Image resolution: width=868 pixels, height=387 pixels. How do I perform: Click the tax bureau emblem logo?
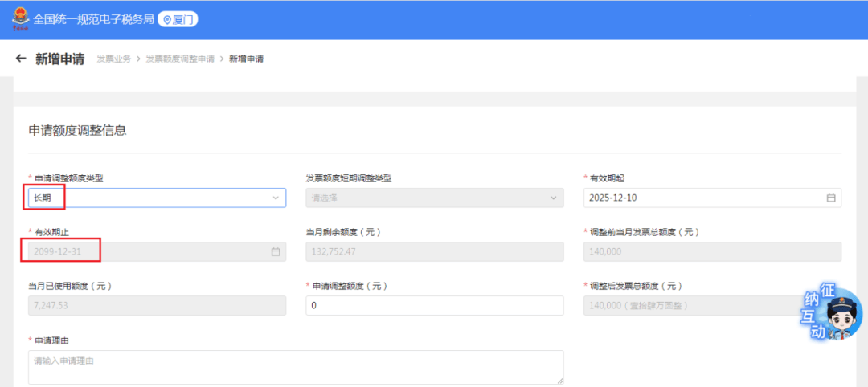point(19,18)
